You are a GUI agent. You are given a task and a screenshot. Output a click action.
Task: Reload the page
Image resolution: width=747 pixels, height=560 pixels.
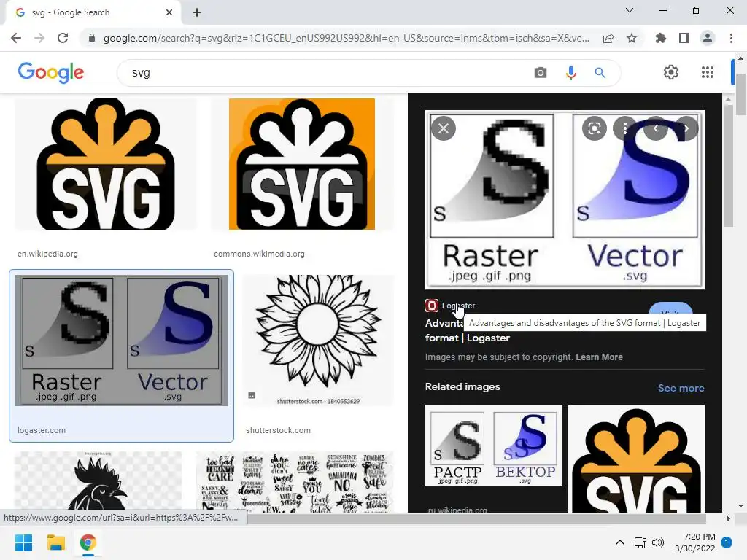pyautogui.click(x=63, y=38)
